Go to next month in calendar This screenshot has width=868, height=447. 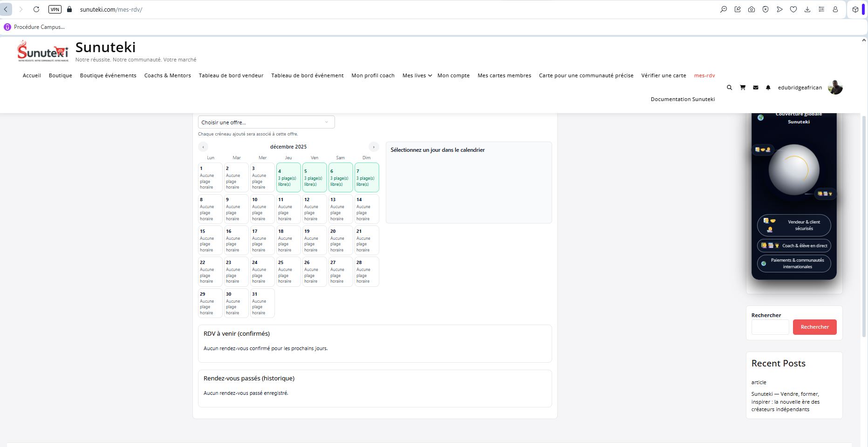pos(373,147)
